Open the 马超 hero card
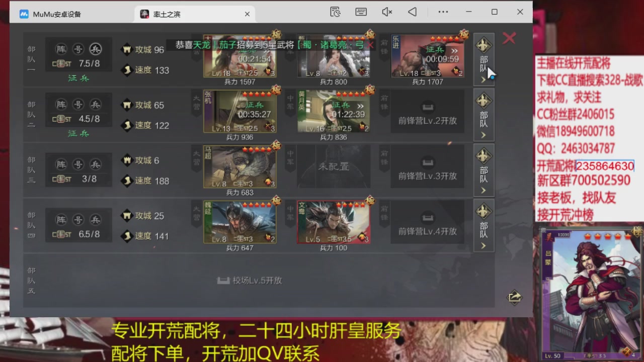This screenshot has height=362, width=644. [x=240, y=166]
